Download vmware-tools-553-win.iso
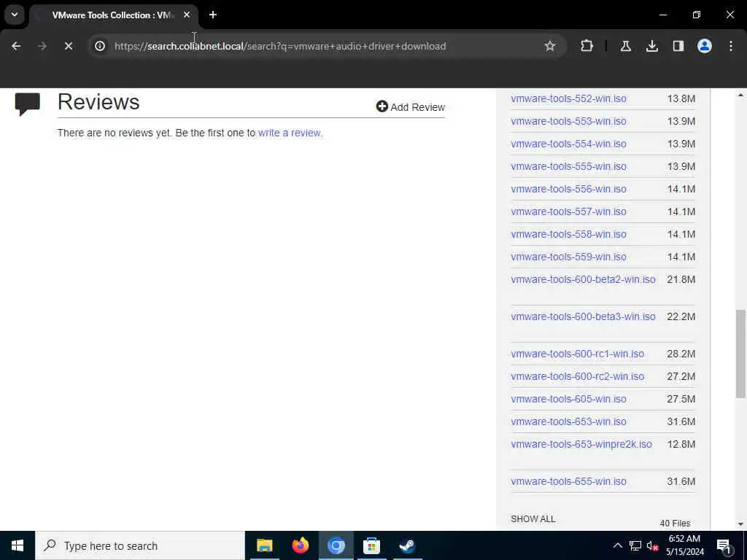This screenshot has height=560, width=747. [568, 121]
